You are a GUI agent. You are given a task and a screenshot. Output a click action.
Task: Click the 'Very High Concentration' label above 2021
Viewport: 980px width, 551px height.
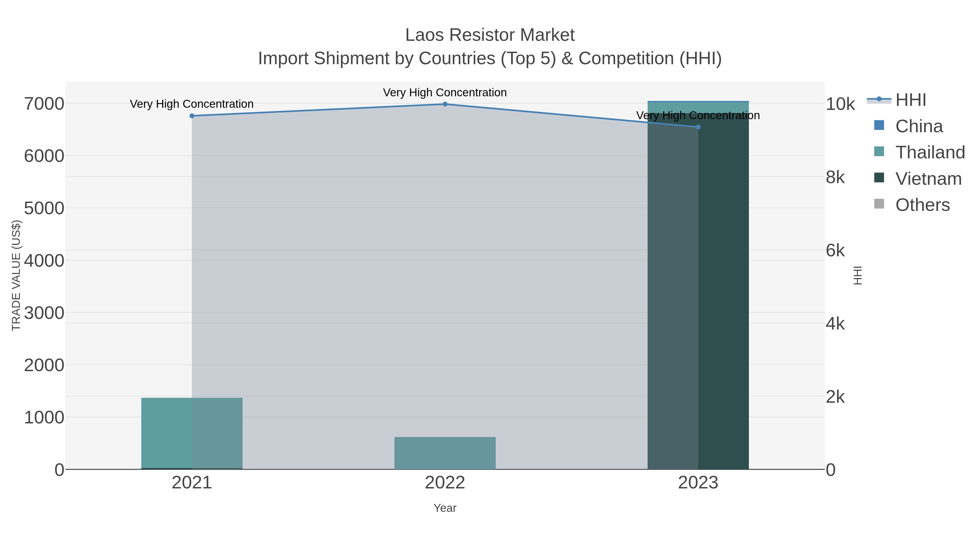(192, 104)
